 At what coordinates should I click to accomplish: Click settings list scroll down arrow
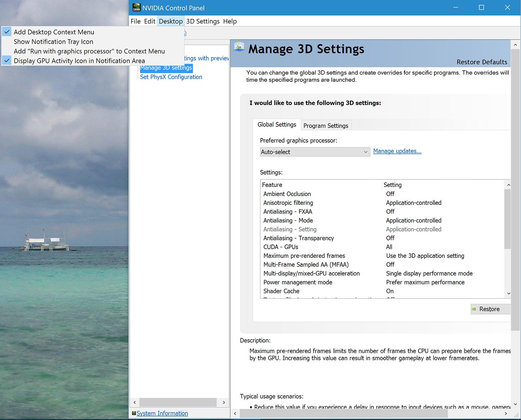pyautogui.click(x=508, y=294)
